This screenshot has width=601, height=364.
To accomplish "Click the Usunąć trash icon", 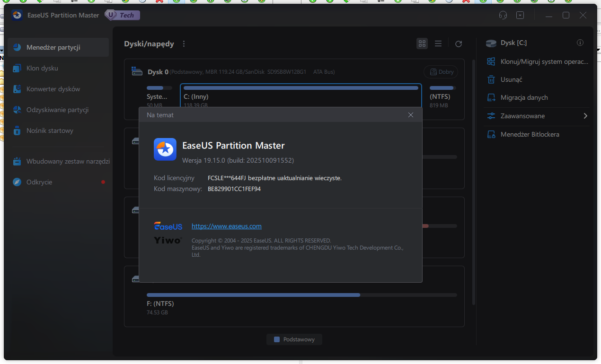I will tap(492, 79).
